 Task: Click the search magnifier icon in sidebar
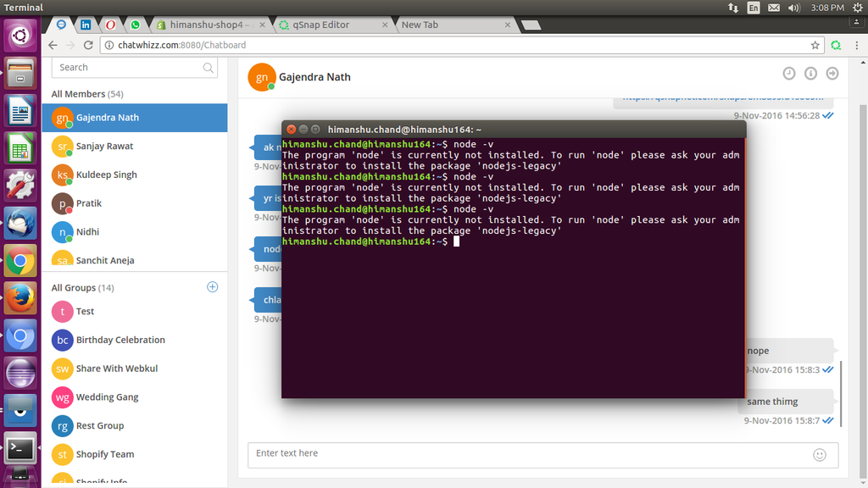[x=209, y=68]
